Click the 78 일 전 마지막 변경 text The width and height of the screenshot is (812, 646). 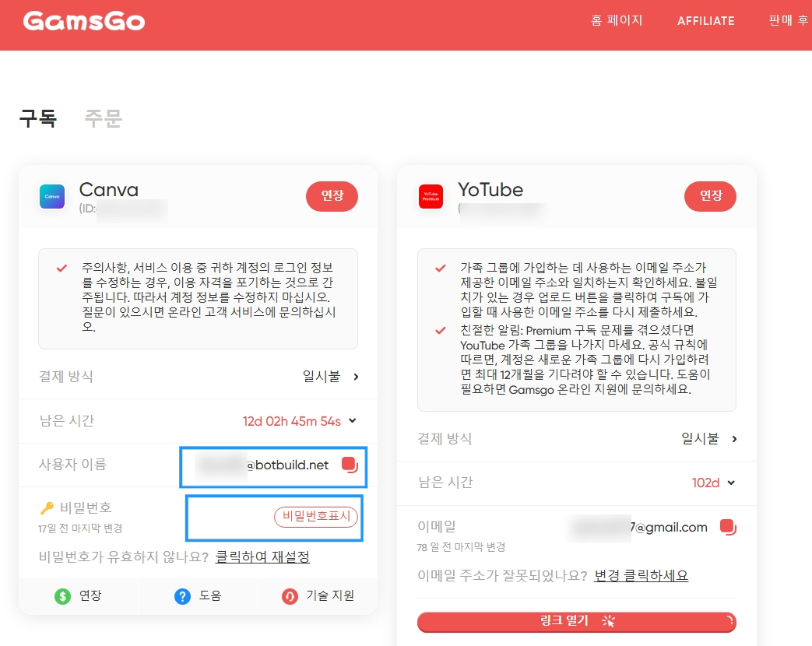click(461, 547)
